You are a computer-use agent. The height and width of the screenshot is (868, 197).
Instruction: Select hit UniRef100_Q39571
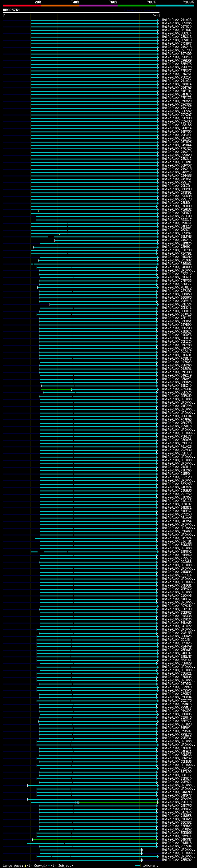(177, 694)
